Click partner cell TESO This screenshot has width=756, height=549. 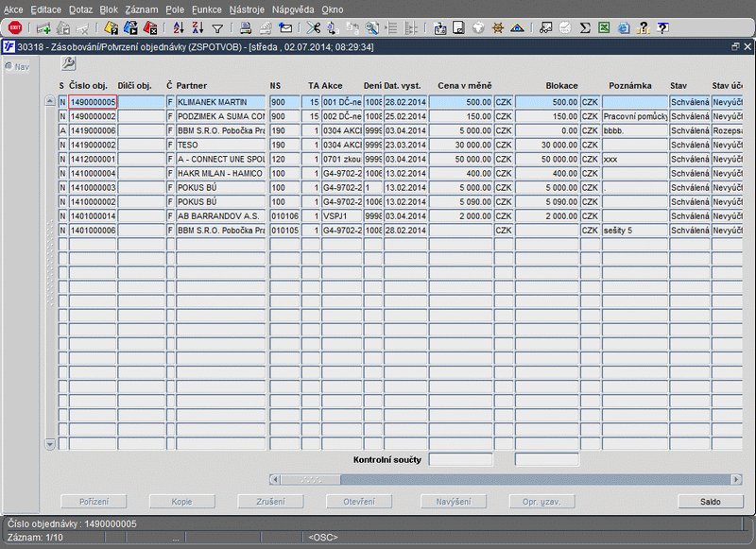(x=220, y=146)
